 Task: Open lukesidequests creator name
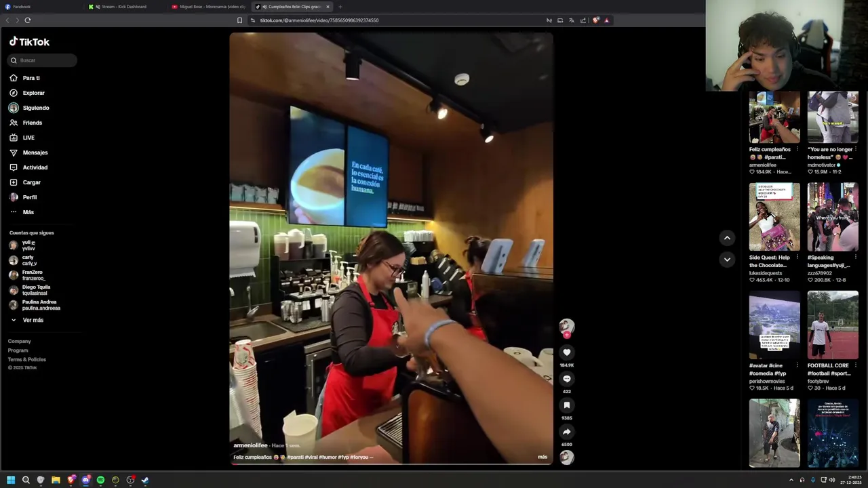pos(766,273)
